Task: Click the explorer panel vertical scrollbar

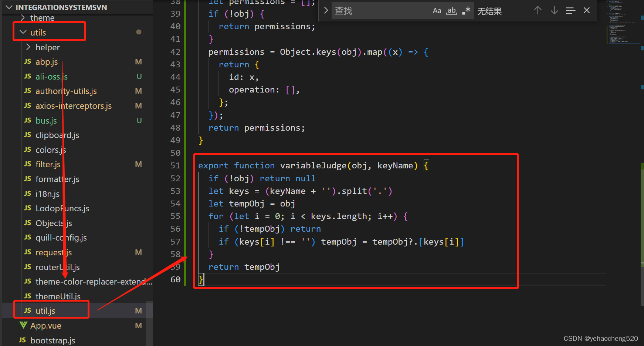Action: 149,324
